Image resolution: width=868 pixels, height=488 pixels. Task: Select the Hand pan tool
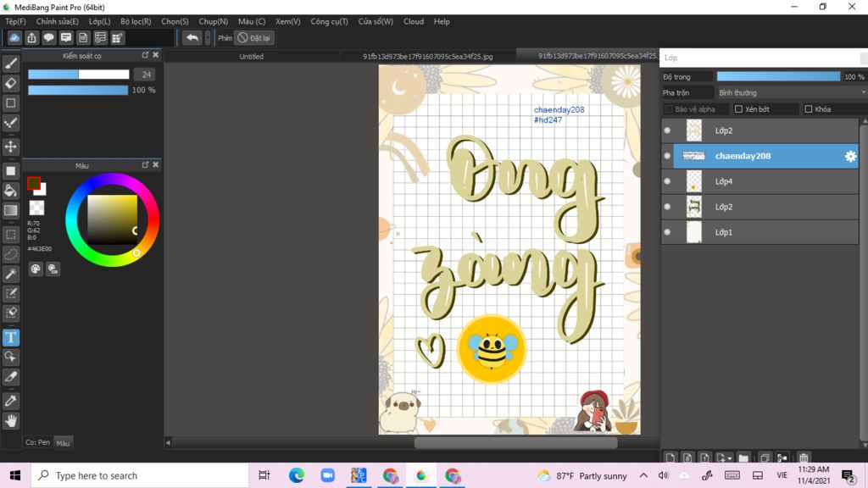10,421
